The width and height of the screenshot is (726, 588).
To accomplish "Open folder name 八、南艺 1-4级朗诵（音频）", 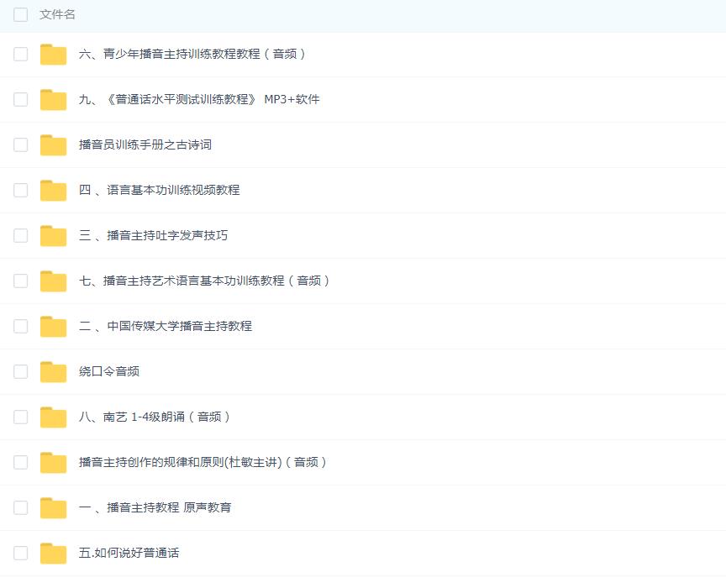I will click(155, 417).
